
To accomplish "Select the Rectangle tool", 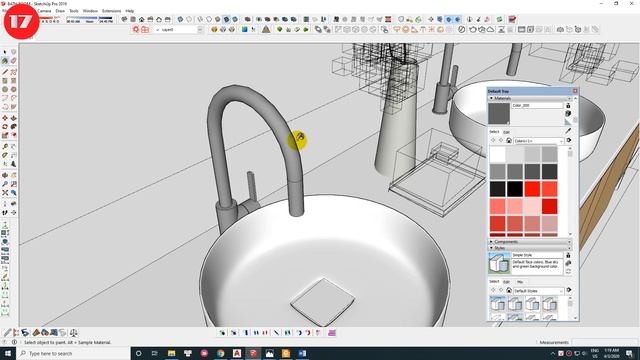I will (5, 80).
